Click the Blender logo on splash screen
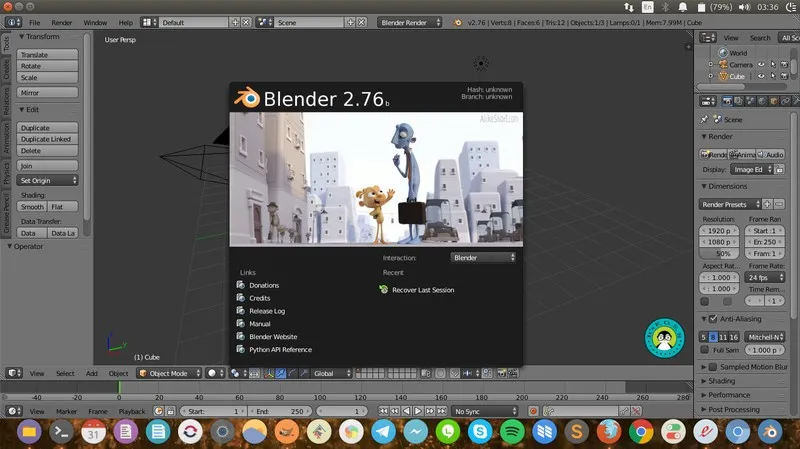 (x=248, y=98)
